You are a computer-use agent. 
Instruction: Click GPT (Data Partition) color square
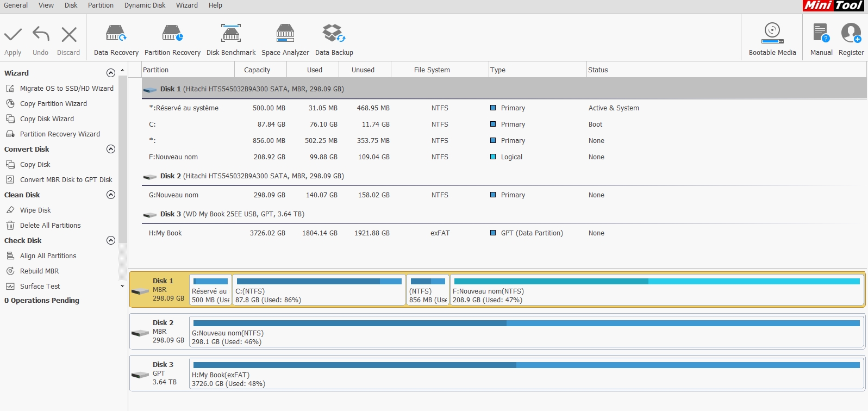(493, 233)
